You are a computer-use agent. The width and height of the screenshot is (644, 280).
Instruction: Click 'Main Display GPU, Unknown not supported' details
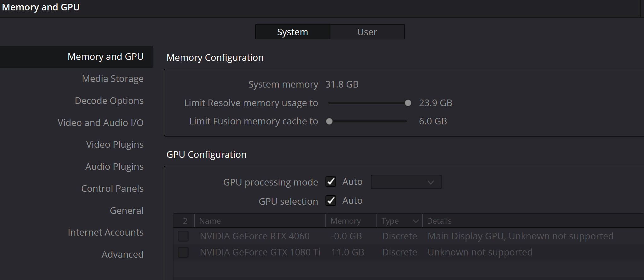521,236
